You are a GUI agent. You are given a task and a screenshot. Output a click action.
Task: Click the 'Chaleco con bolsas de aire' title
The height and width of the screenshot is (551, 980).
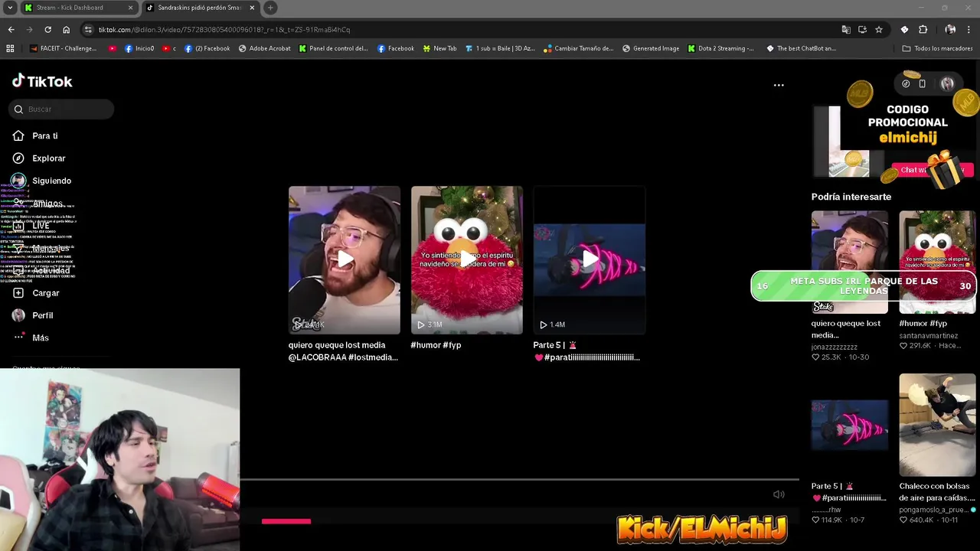937,491
